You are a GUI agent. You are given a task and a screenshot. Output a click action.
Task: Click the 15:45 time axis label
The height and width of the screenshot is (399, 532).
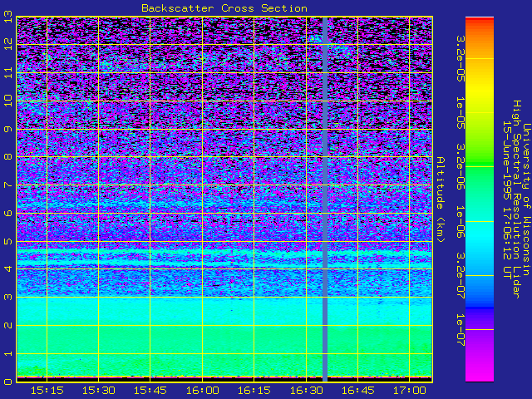(150, 391)
